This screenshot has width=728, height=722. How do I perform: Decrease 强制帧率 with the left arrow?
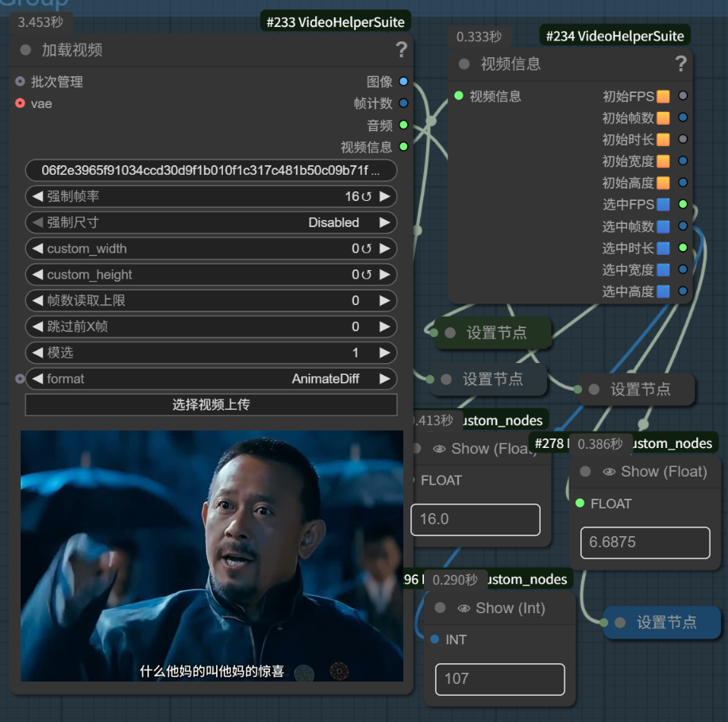(x=37, y=196)
